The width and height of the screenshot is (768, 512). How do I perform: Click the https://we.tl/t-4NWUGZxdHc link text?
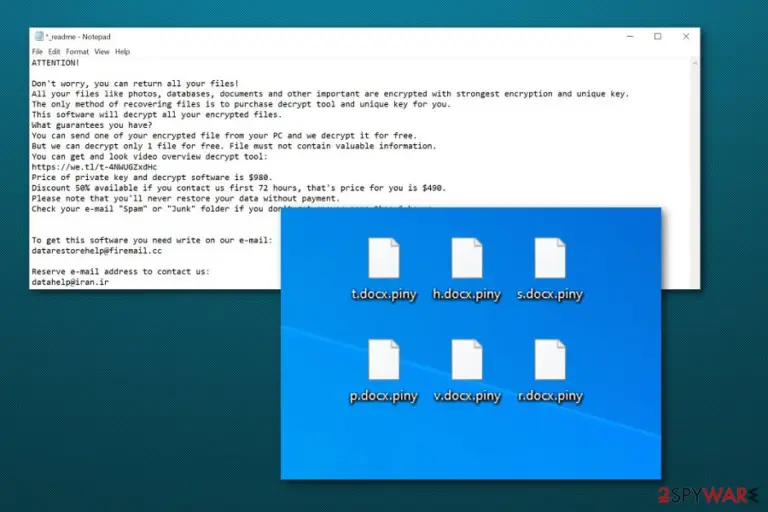94,167
